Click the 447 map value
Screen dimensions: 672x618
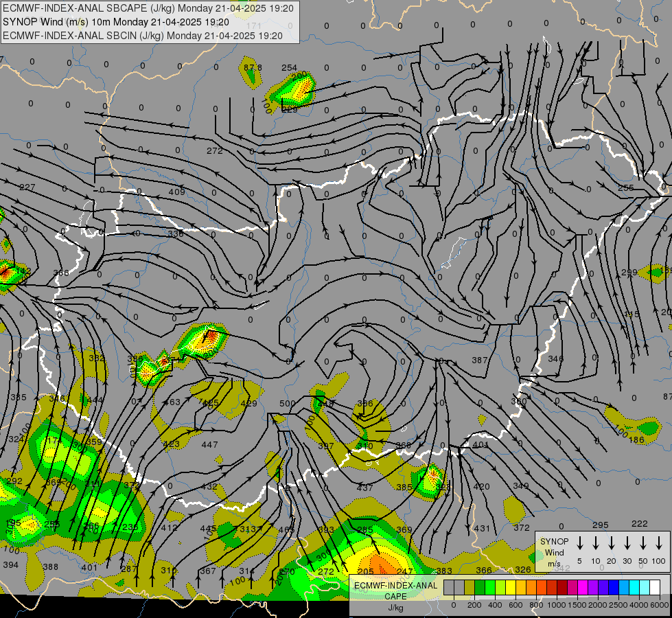tap(209, 445)
